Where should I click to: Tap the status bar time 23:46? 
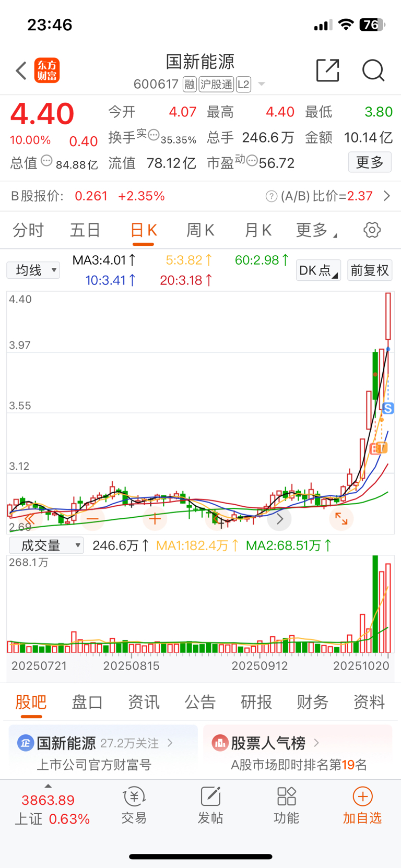pos(50,25)
